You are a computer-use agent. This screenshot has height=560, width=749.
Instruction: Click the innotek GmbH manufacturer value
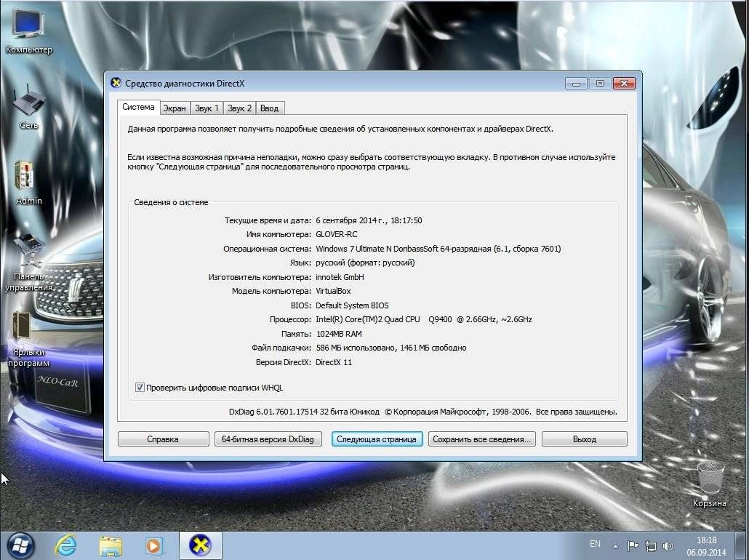pos(340,277)
